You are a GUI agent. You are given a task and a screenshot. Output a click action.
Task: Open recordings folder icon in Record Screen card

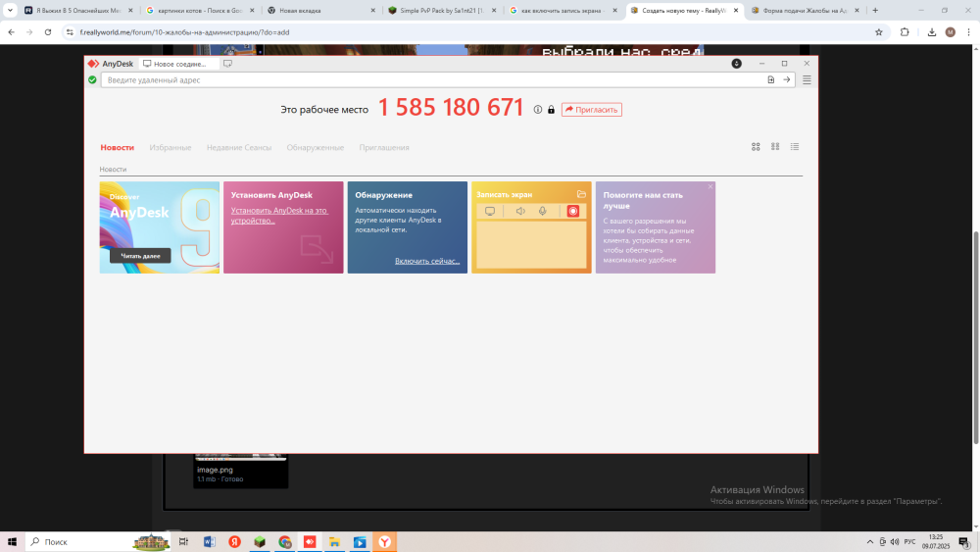pyautogui.click(x=581, y=194)
